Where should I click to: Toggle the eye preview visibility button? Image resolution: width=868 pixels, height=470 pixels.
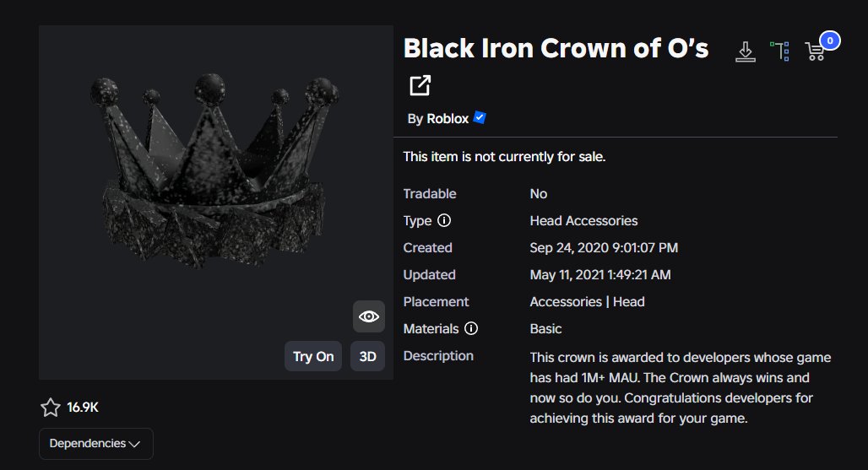(x=369, y=316)
